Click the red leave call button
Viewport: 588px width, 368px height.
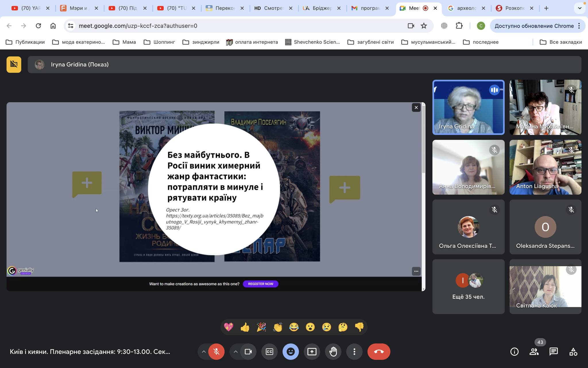[x=379, y=352]
